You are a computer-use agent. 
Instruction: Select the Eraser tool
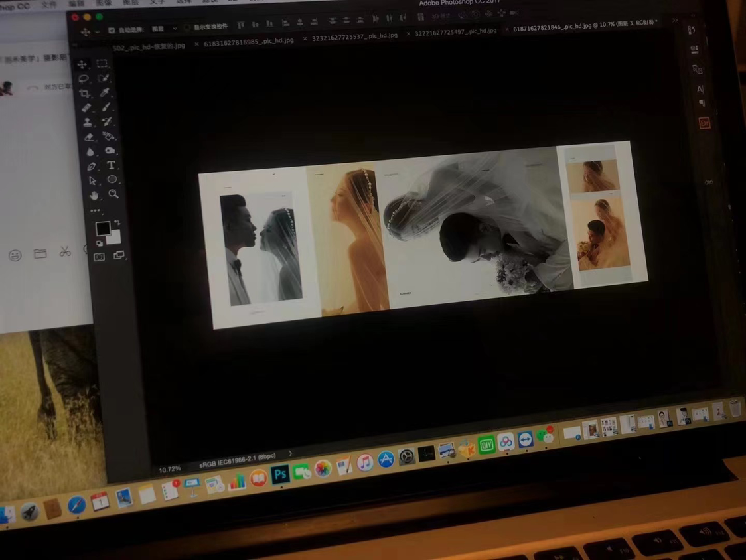[x=89, y=137]
